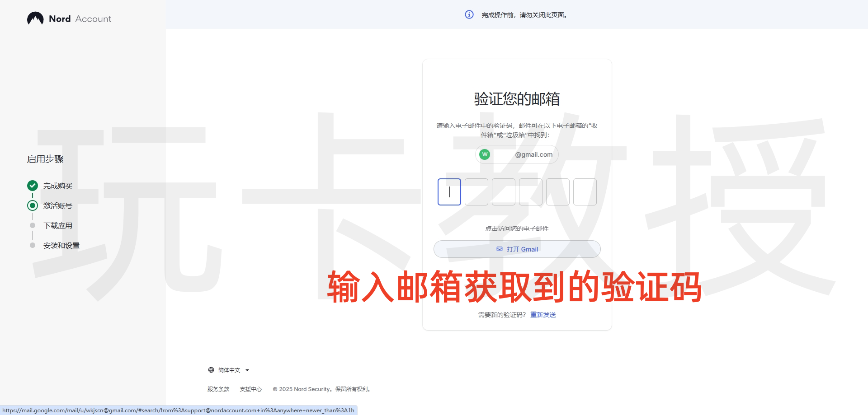Click the 启用步骤 sidebar heading

(45, 159)
